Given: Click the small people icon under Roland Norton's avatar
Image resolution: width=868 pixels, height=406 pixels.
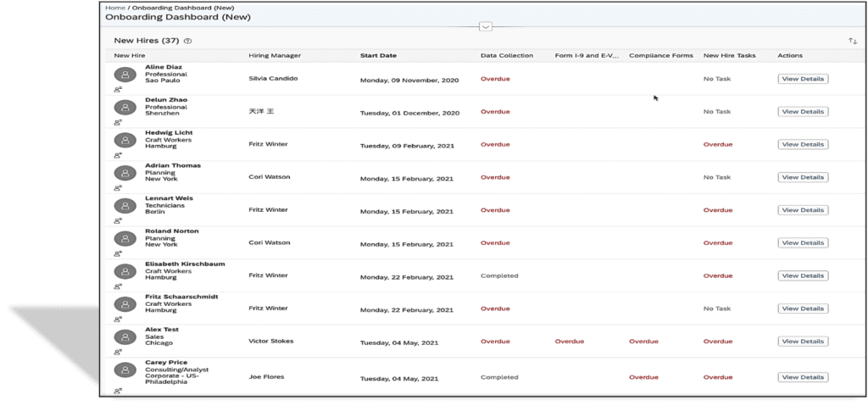Looking at the screenshot, I should tap(118, 253).
